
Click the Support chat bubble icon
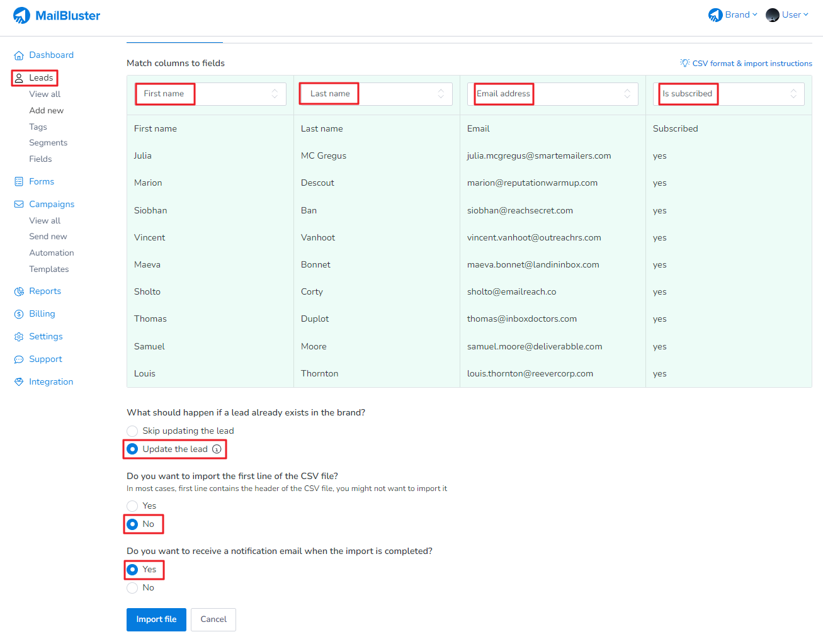click(x=19, y=359)
